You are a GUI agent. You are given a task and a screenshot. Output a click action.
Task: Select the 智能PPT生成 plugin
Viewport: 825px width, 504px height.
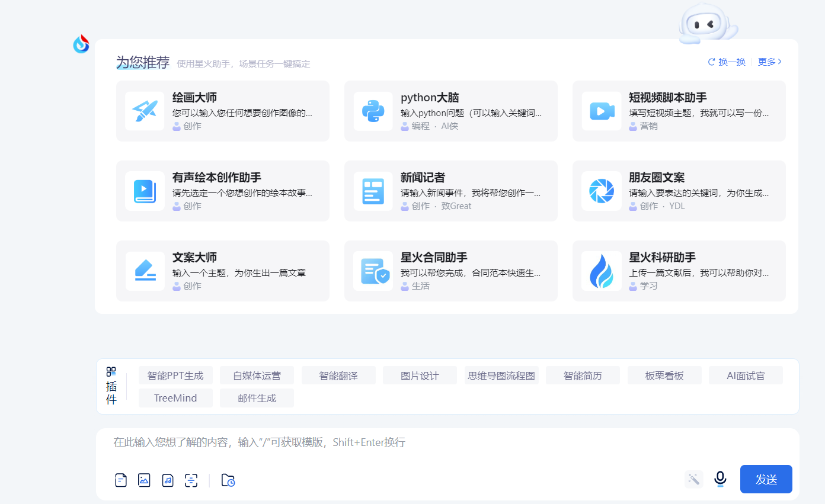click(x=175, y=375)
